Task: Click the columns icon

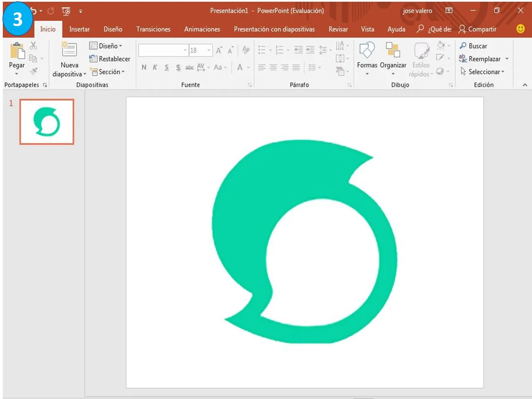Action: click(x=312, y=67)
